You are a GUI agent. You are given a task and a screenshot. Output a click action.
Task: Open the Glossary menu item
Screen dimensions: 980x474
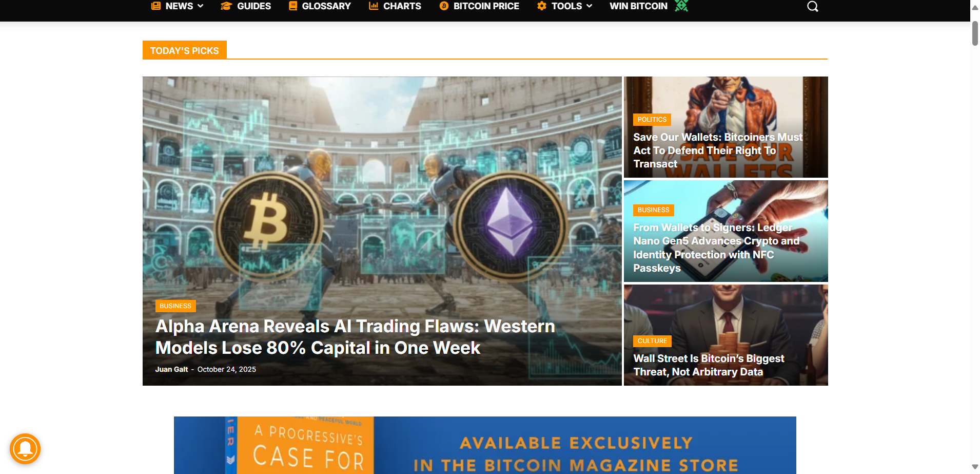pyautogui.click(x=320, y=6)
